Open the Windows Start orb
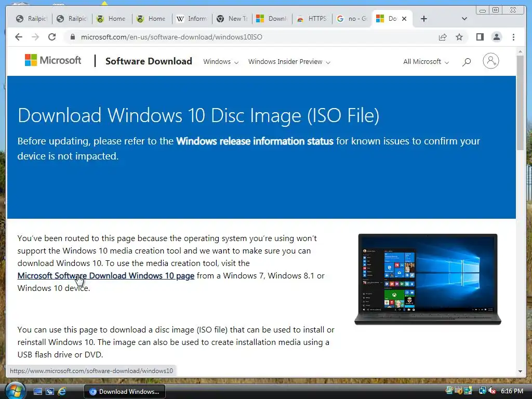 pyautogui.click(x=15, y=391)
